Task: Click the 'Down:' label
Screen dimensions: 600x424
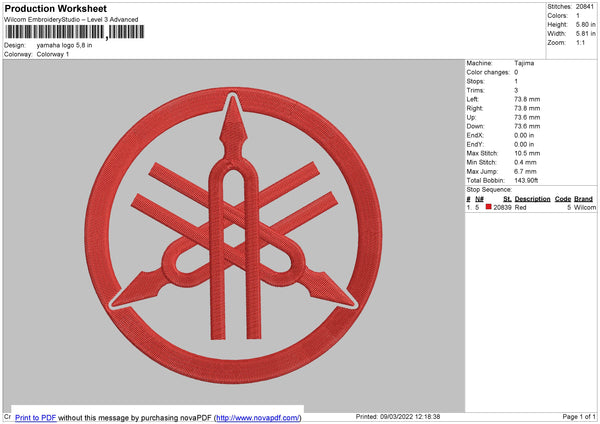Action: [475, 126]
